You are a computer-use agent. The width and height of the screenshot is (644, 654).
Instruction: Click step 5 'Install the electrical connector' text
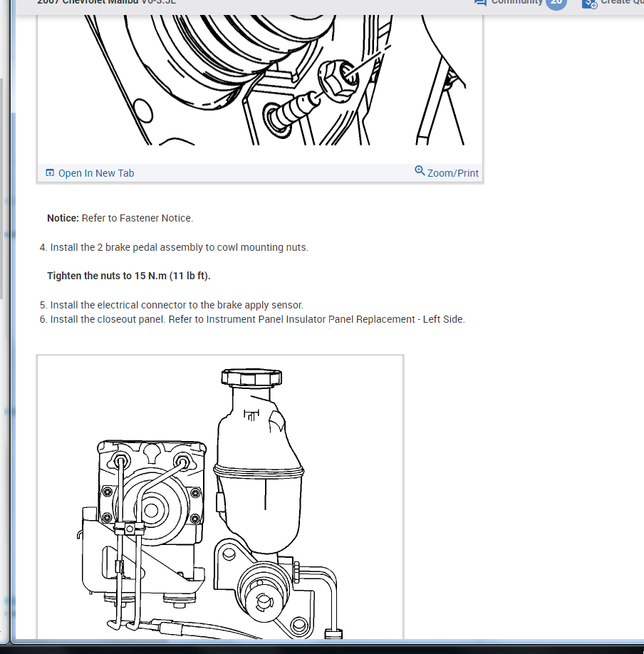coord(177,305)
